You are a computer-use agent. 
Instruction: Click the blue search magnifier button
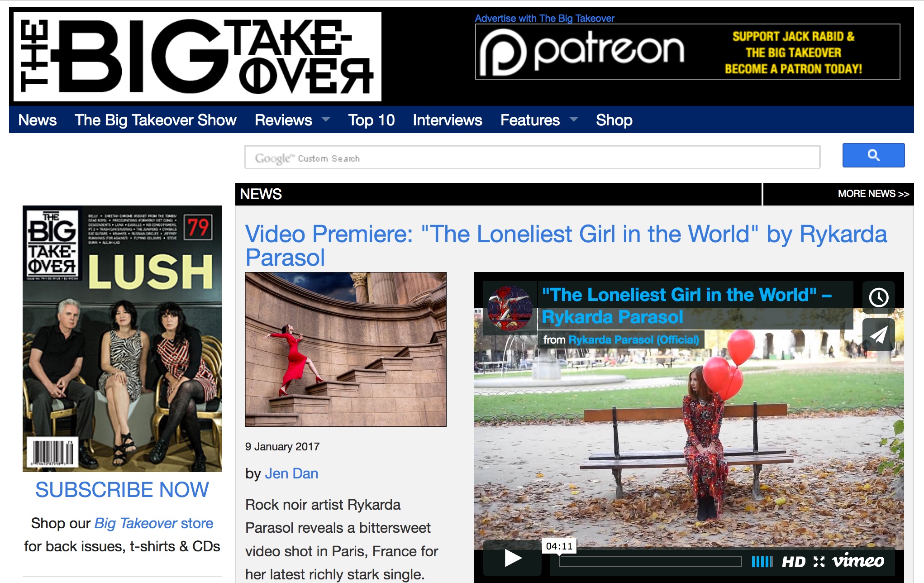point(873,155)
